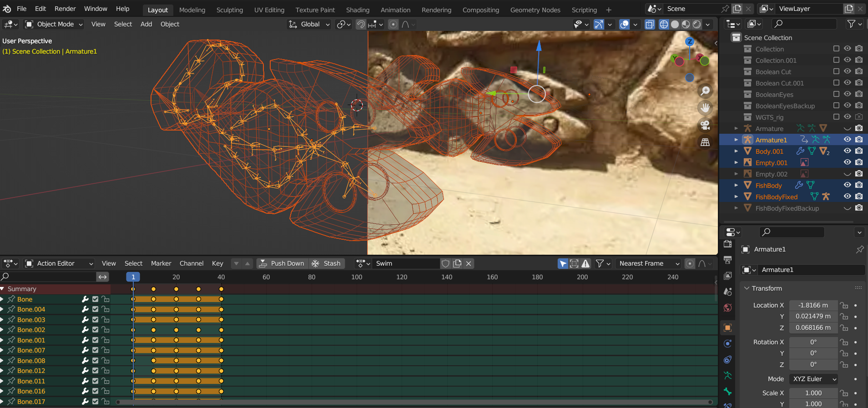Toggle Boolean Cut collection exclude checkbox
The width and height of the screenshot is (868, 408).
836,71
